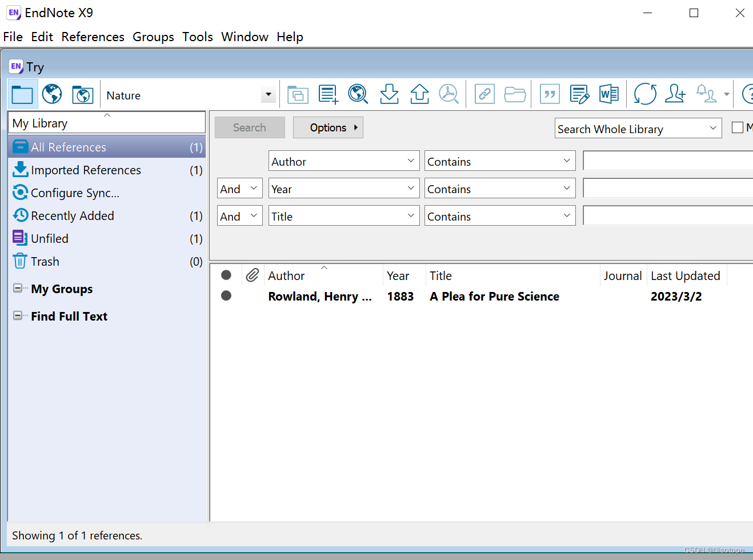
Task: Click the Import download arrow icon
Action: click(389, 94)
